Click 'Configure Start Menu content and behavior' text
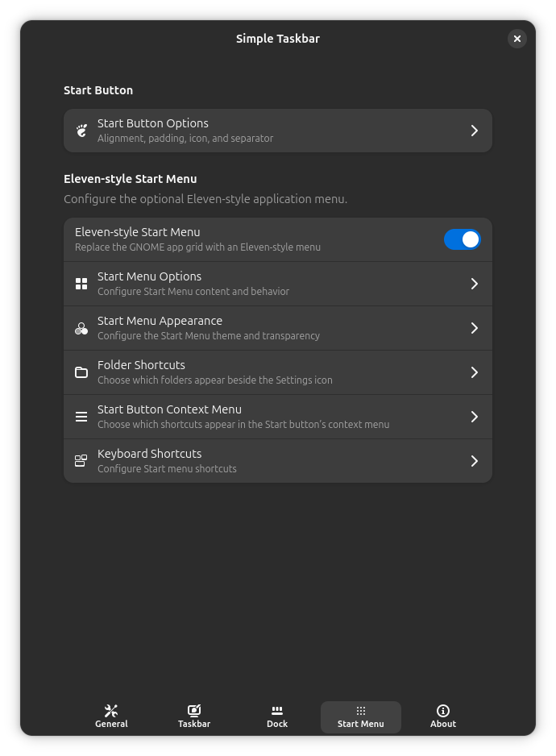Image resolution: width=556 pixels, height=756 pixels. click(193, 292)
